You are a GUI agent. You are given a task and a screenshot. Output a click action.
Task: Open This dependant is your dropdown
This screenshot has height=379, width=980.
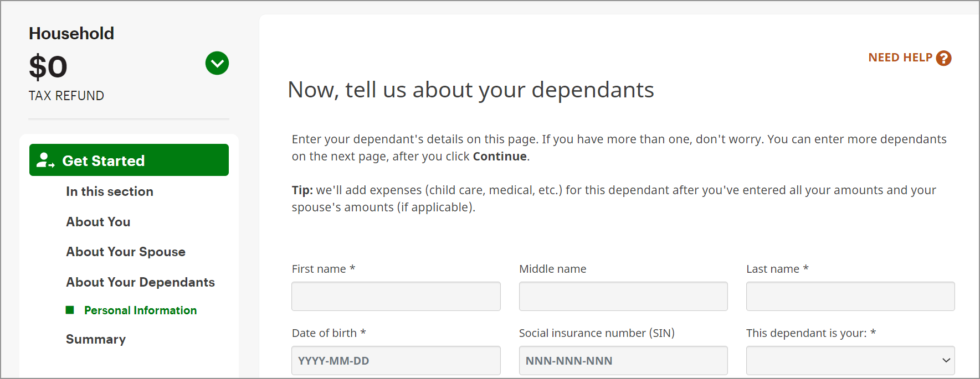tap(850, 361)
